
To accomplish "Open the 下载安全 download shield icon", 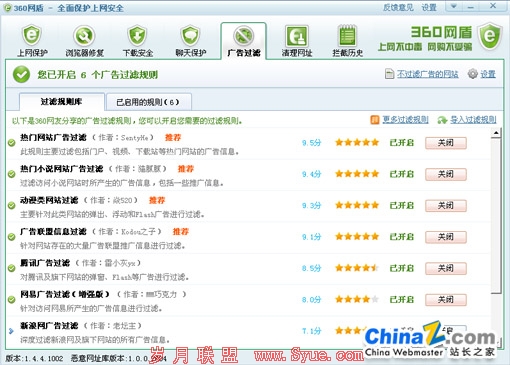I will [x=137, y=35].
